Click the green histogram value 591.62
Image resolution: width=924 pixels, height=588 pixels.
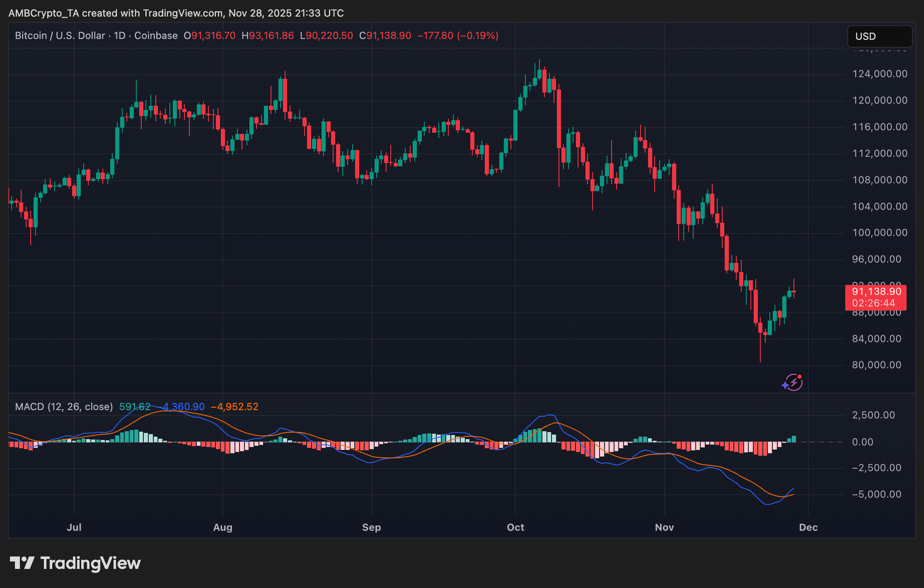point(135,407)
